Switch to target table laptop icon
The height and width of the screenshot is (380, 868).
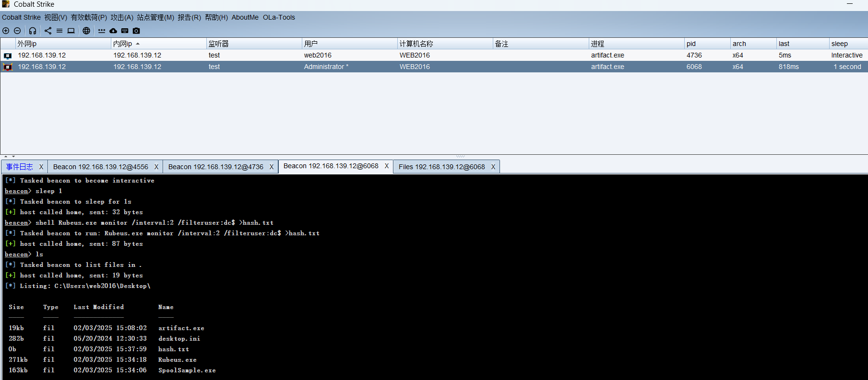[71, 31]
